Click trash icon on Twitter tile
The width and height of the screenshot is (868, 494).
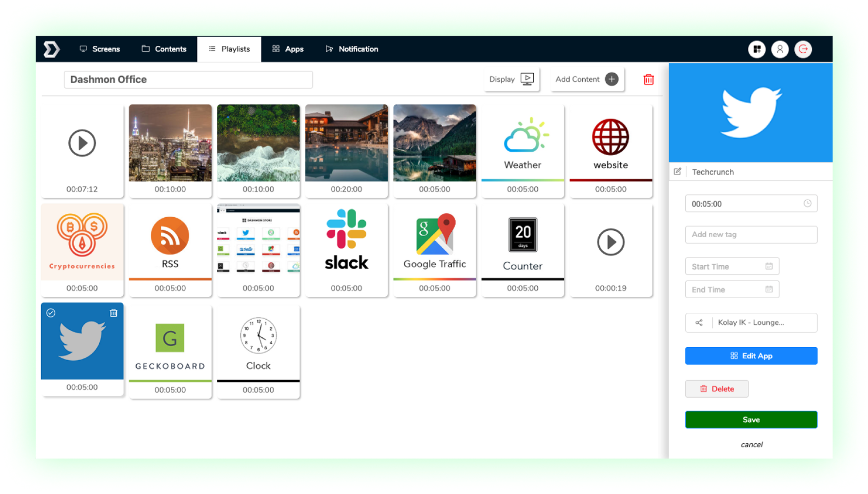click(x=113, y=313)
